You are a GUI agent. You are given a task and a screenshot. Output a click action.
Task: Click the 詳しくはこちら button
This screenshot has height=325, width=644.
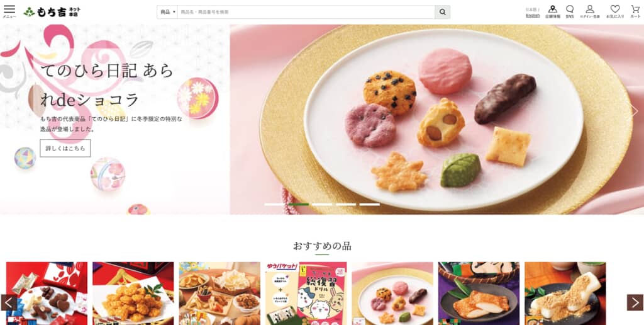click(x=65, y=148)
